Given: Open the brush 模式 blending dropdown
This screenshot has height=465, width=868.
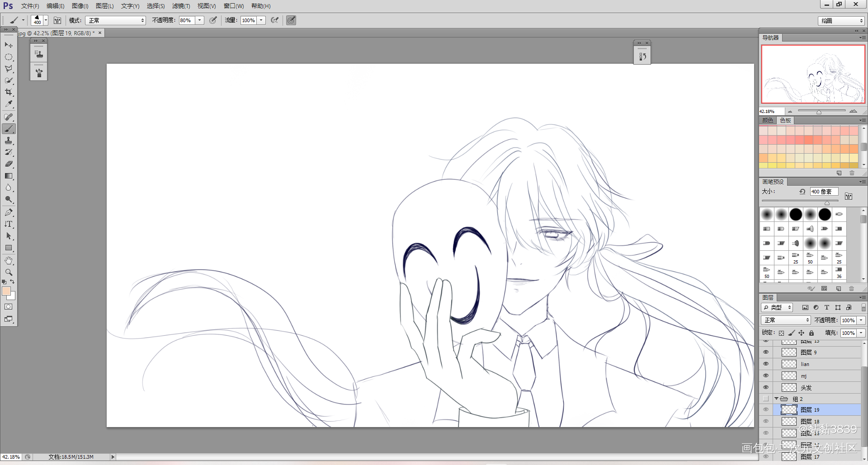Looking at the screenshot, I should (116, 20).
